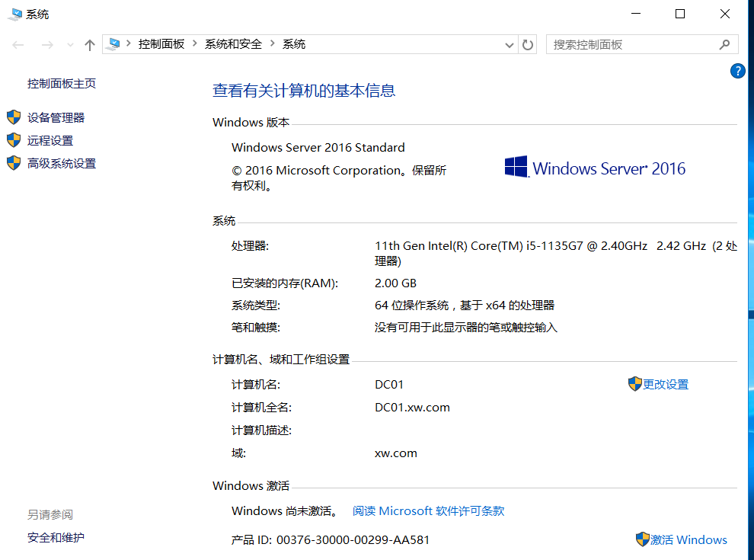The height and width of the screenshot is (560, 754).
Task: Open Remote settings (远程设置) link
Action: point(50,140)
